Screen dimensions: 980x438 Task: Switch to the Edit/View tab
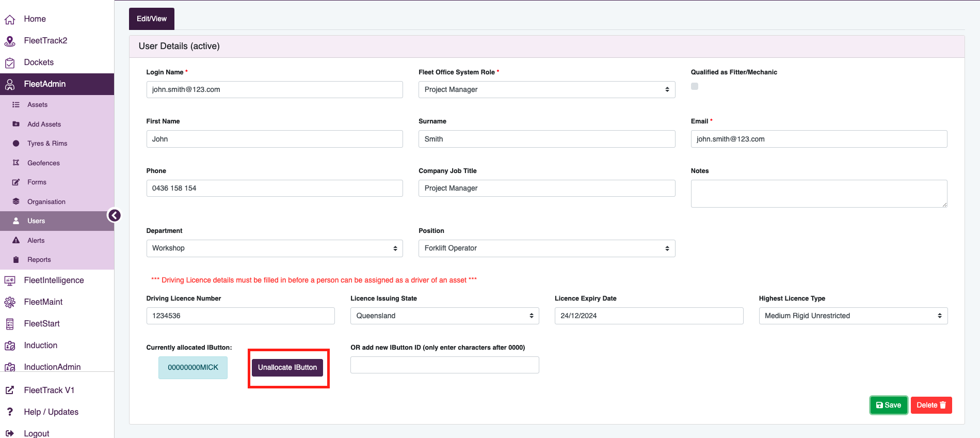tap(152, 19)
